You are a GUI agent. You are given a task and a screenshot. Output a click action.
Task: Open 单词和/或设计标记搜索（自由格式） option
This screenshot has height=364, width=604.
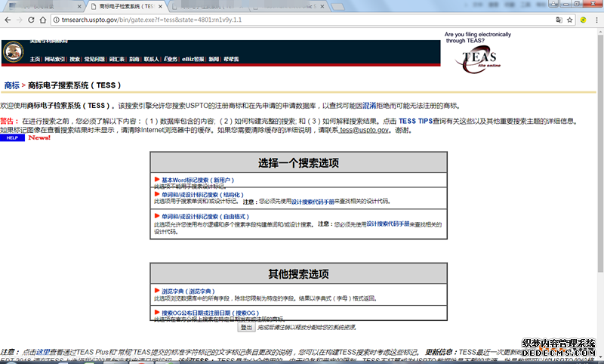(x=205, y=217)
